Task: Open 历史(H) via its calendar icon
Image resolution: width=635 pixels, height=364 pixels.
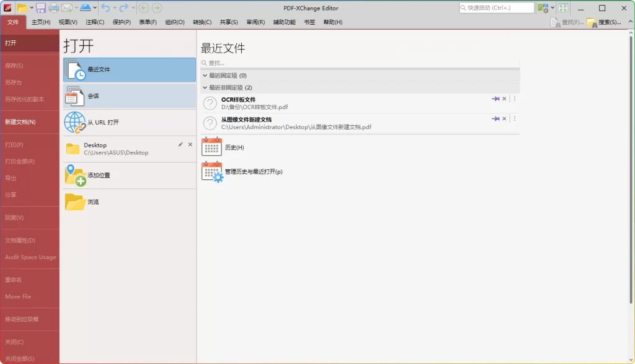Action: tap(211, 146)
